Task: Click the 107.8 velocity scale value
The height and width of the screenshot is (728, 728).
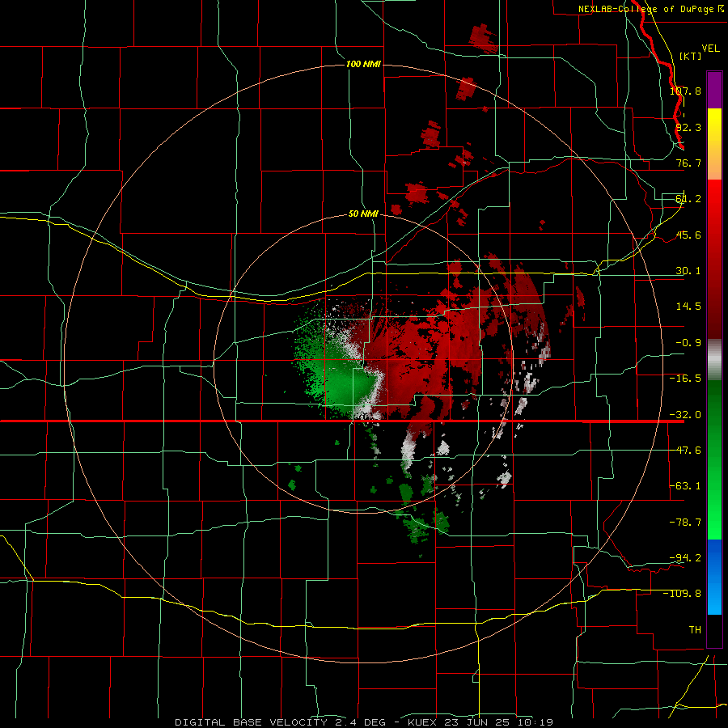Action: [685, 91]
